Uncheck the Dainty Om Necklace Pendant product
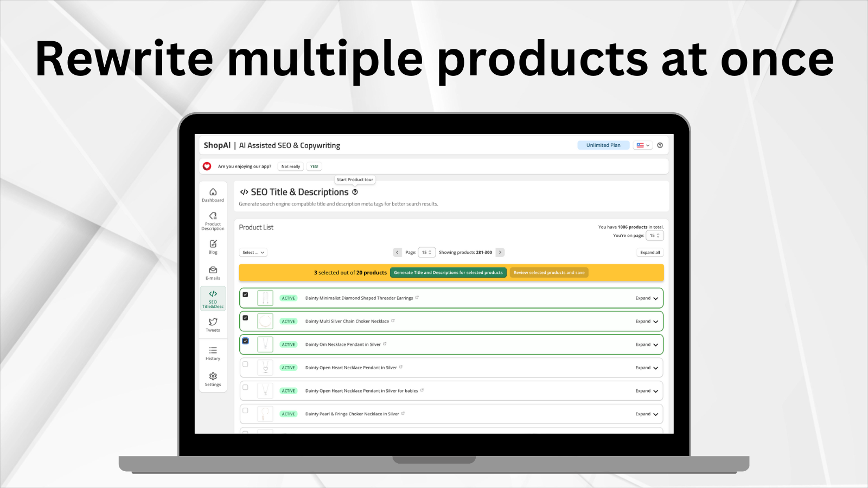Viewport: 868px width, 488px height. (245, 341)
